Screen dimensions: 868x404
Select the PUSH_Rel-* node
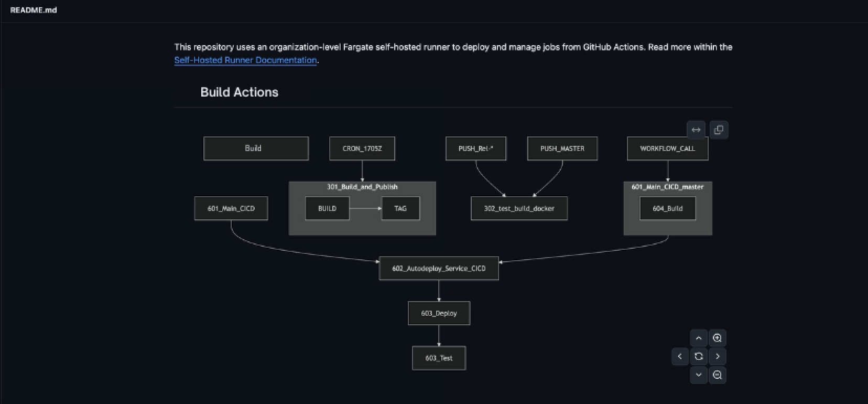[x=476, y=148]
